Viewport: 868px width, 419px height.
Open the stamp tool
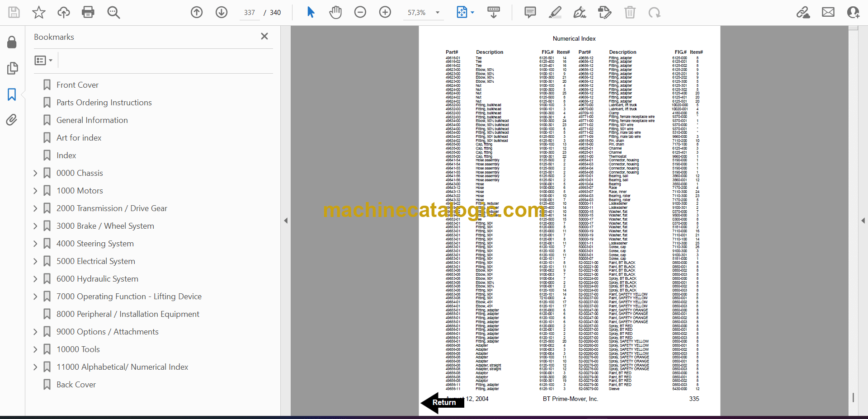click(605, 12)
